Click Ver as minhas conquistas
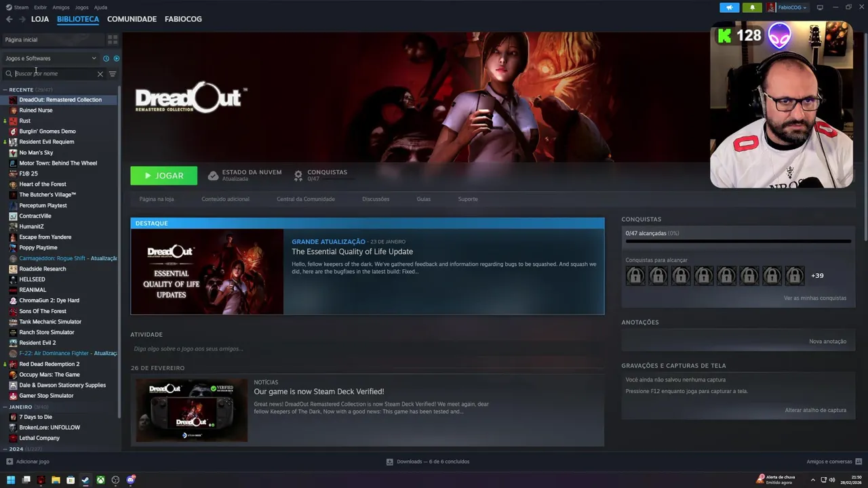 (815, 298)
